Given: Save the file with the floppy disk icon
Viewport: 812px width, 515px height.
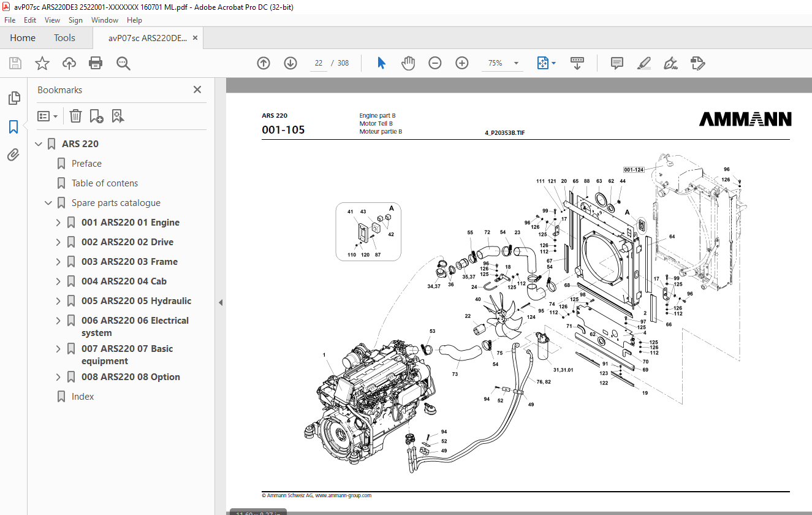Looking at the screenshot, I should [x=15, y=63].
